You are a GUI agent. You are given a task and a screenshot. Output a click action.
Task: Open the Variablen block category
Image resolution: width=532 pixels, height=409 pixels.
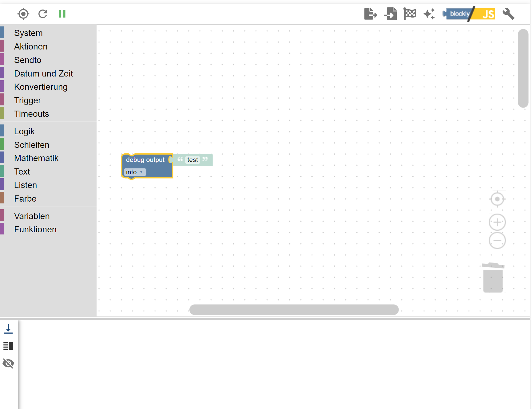(48, 216)
